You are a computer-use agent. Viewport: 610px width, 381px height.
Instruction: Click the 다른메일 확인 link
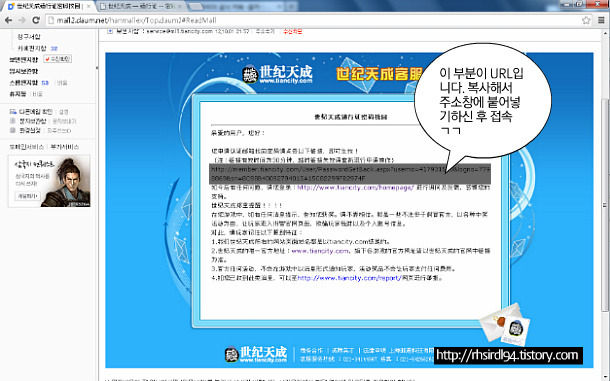36,112
